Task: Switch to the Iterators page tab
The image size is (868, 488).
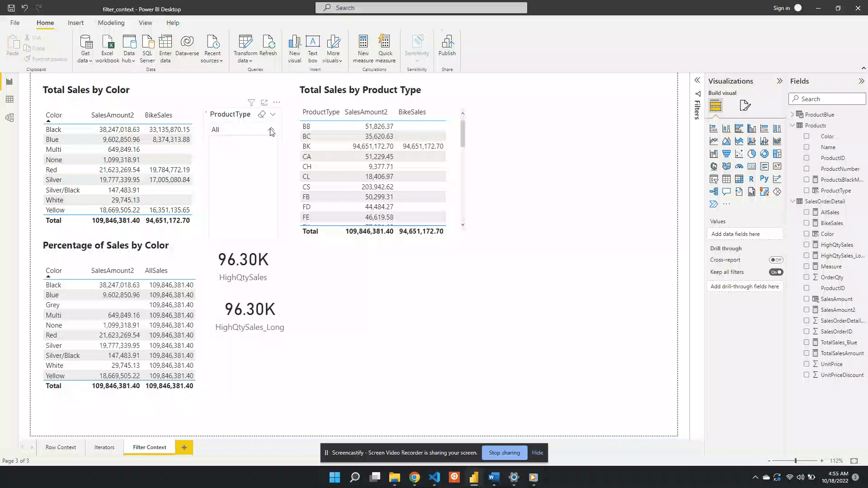Action: coord(104,447)
